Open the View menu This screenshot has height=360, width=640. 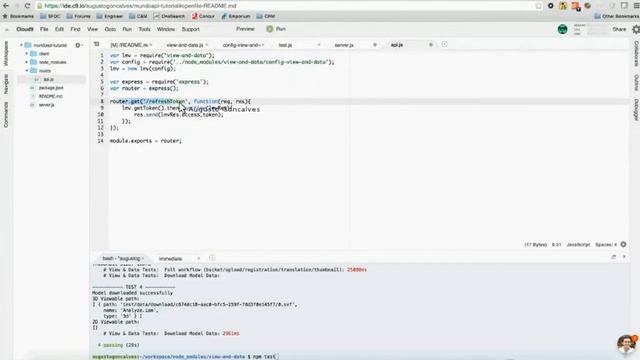click(93, 29)
